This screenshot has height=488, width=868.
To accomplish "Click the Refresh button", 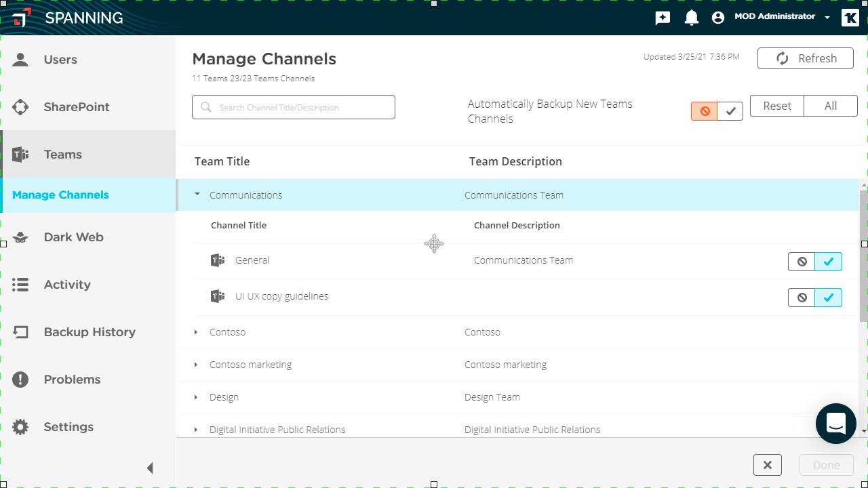I will coord(806,58).
